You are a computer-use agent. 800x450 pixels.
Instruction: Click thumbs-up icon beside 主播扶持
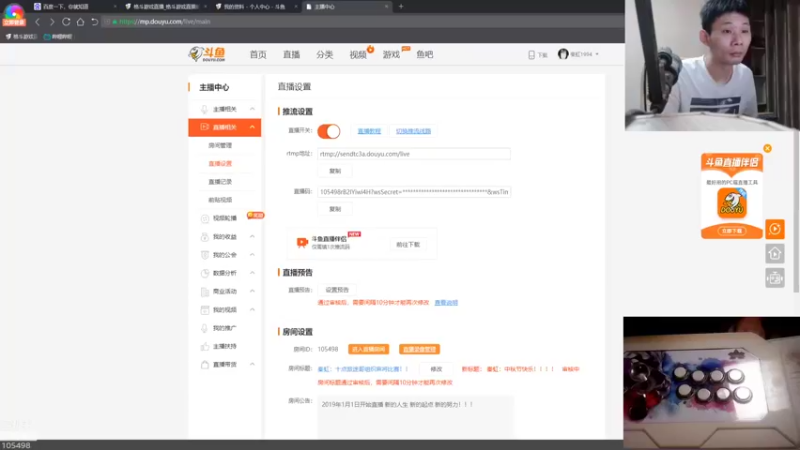205,346
